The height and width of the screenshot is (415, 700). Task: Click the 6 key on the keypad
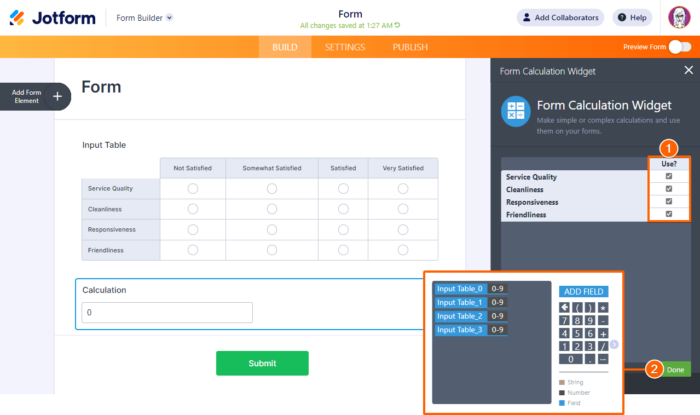(x=590, y=333)
